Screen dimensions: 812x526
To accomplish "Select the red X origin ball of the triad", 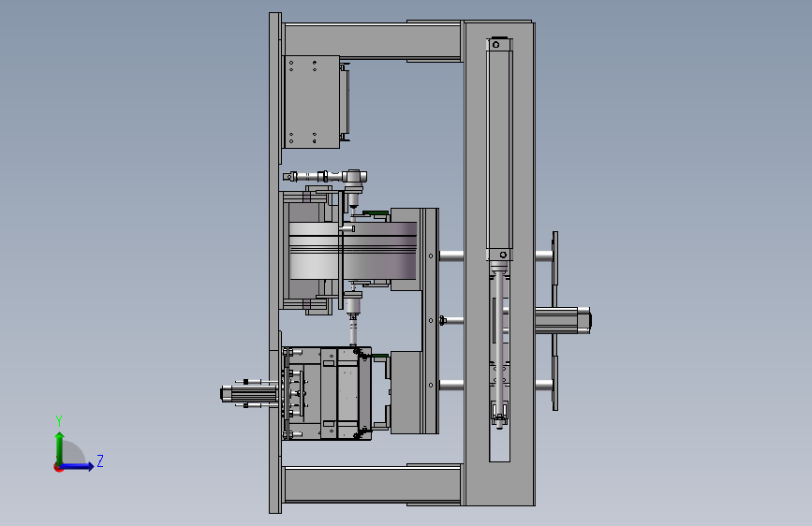I will [x=58, y=468].
